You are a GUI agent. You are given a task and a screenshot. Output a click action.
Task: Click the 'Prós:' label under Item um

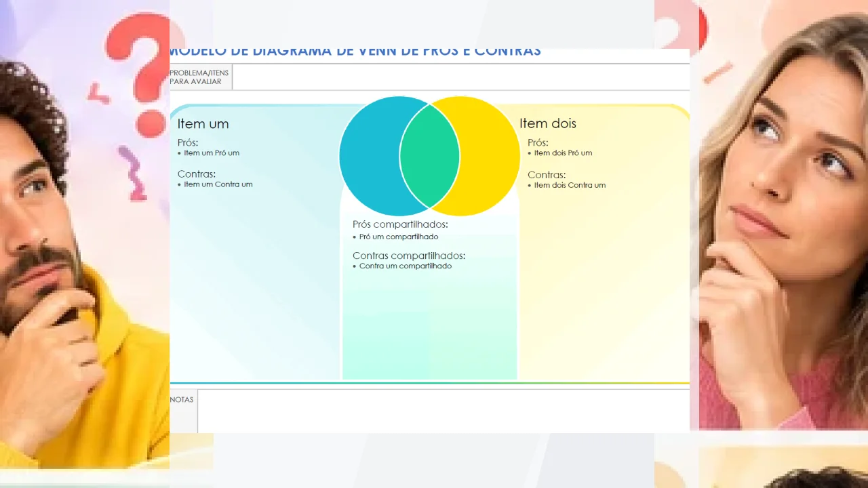pos(188,143)
